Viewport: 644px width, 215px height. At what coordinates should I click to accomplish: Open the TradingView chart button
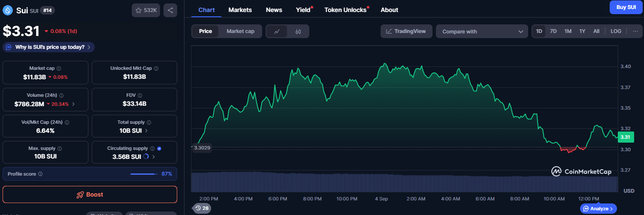[x=406, y=31]
